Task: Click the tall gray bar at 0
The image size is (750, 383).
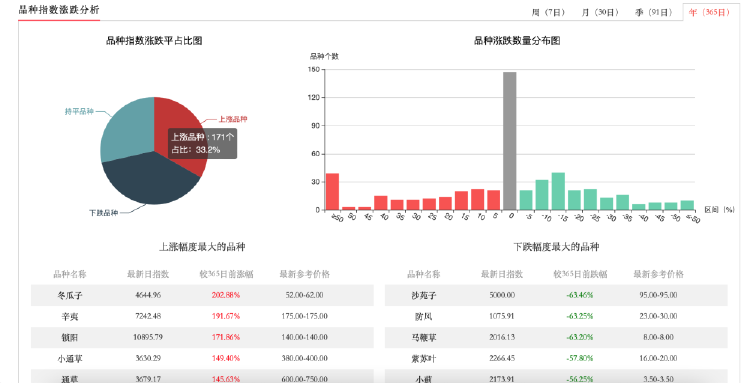Action: 509,141
